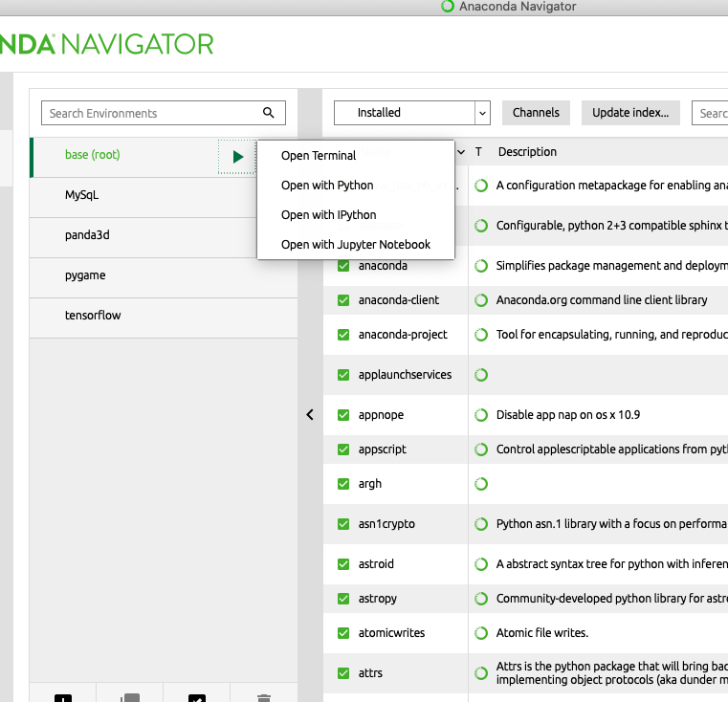Uncheck the anaconda package checkbox
The width and height of the screenshot is (728, 702).
(x=343, y=266)
